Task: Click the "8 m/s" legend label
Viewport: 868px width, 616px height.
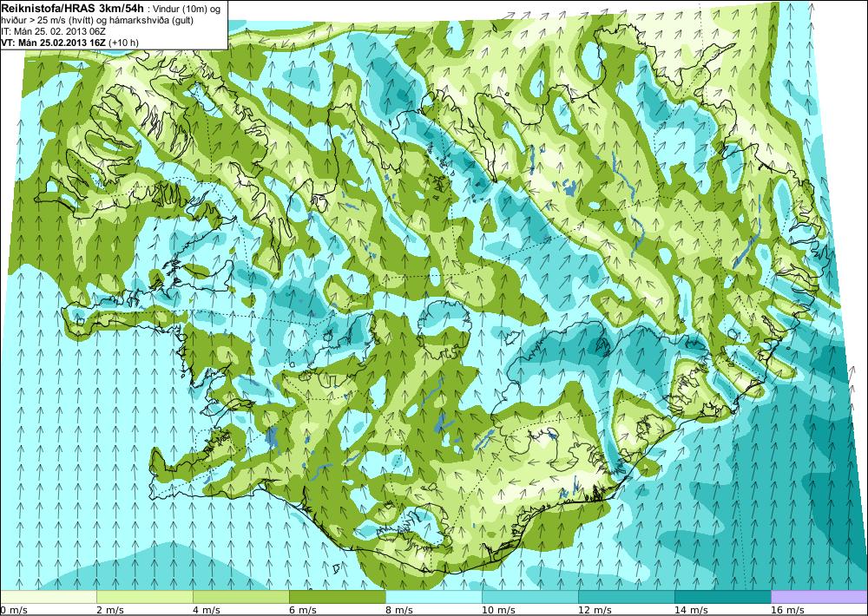Action: coord(398,610)
